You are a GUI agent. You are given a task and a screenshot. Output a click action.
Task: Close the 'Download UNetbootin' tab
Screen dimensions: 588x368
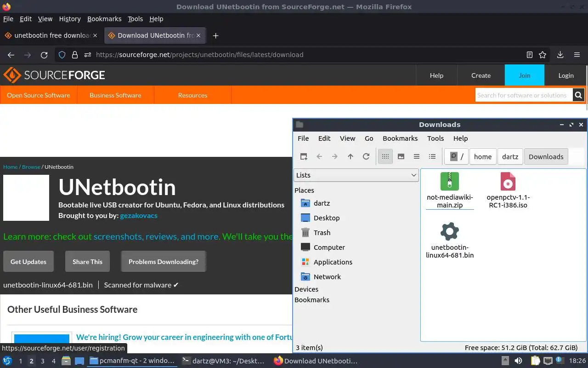199,35
